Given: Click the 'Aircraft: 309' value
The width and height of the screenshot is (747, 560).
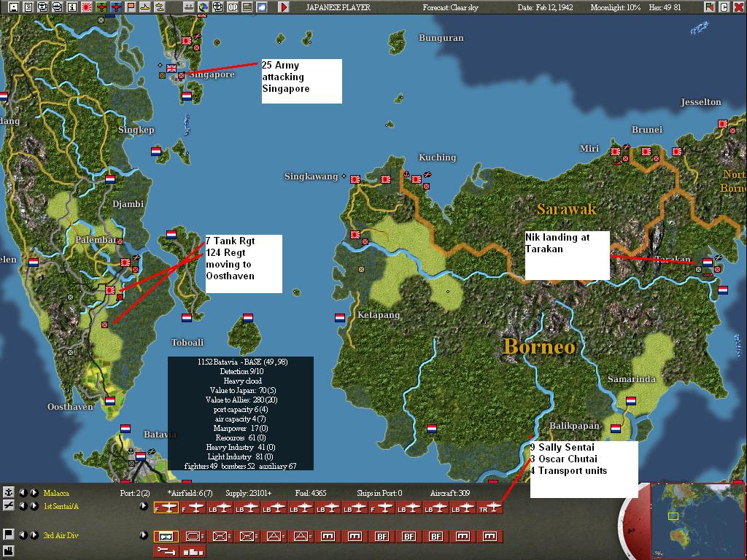Looking at the screenshot, I should [449, 493].
